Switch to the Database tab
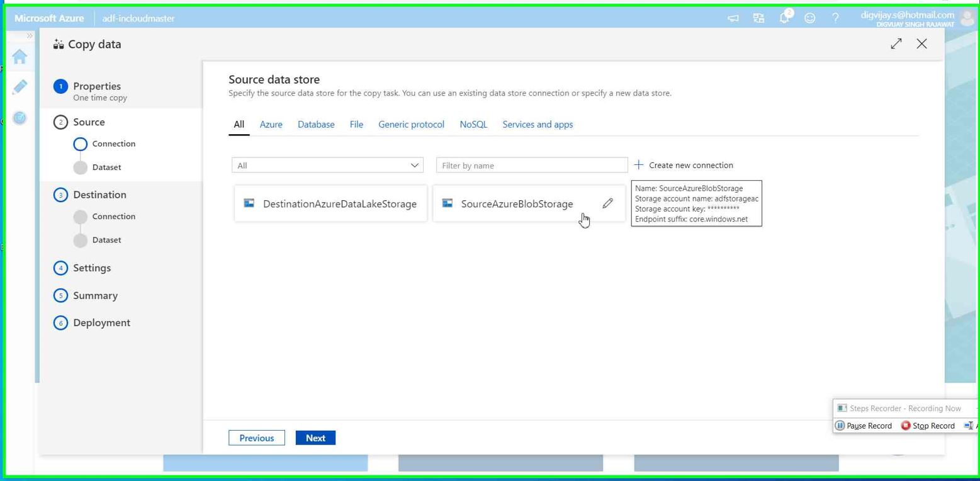980x481 pixels. [x=316, y=125]
